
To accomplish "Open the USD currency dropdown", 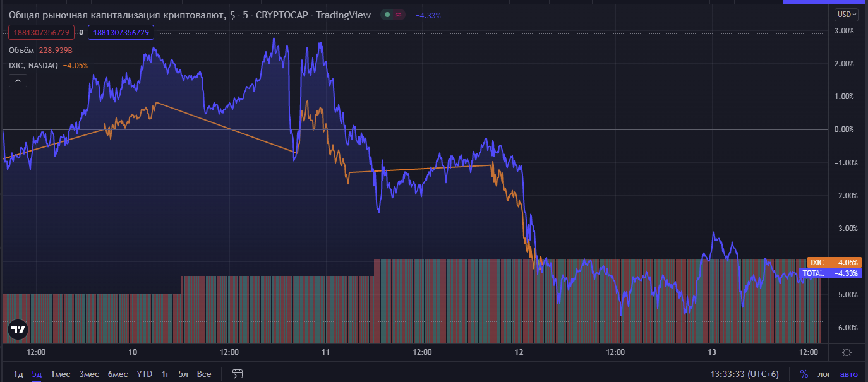I will (x=847, y=15).
